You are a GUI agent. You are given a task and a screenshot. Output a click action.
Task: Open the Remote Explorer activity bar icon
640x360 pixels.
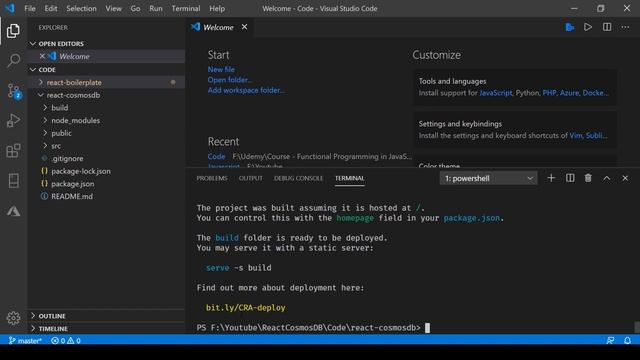[x=13, y=181]
